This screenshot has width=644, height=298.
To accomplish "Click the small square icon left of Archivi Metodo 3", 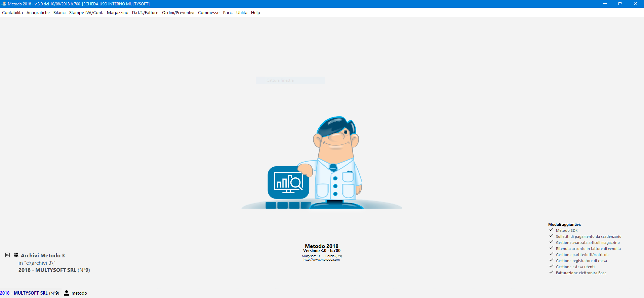I will (7, 255).
